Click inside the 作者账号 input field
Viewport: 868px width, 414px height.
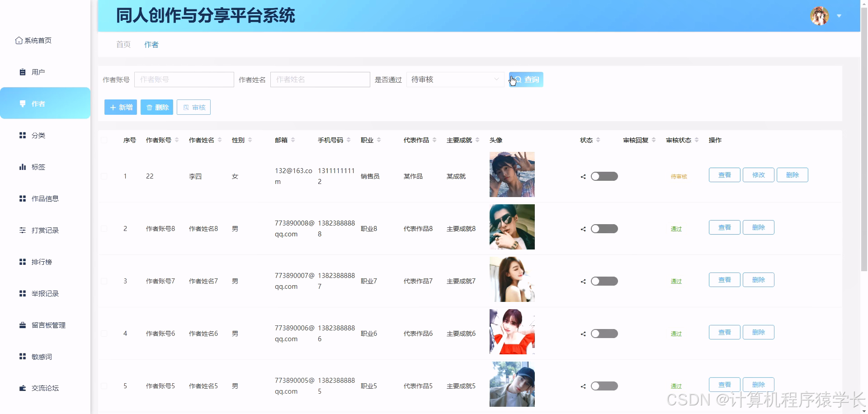coord(184,80)
